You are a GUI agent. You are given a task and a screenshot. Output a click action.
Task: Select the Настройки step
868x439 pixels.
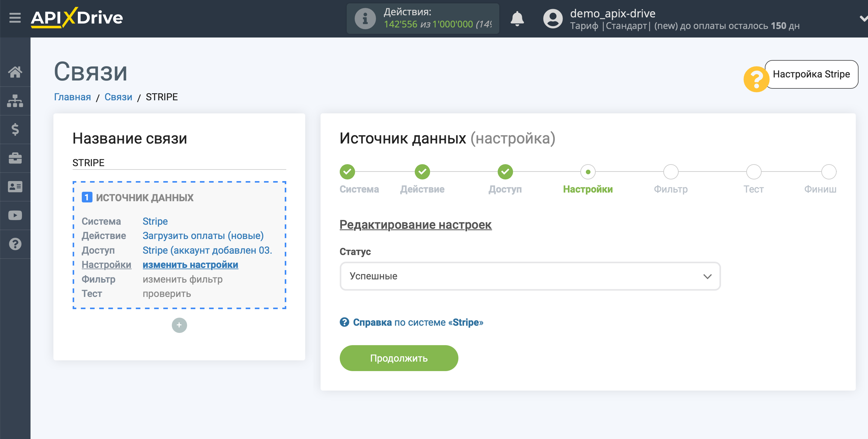(588, 172)
